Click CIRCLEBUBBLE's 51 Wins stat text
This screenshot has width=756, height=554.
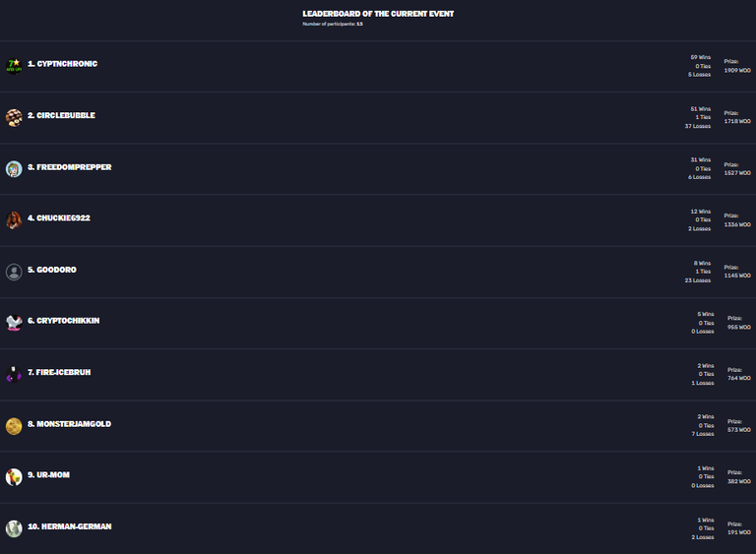click(x=701, y=109)
